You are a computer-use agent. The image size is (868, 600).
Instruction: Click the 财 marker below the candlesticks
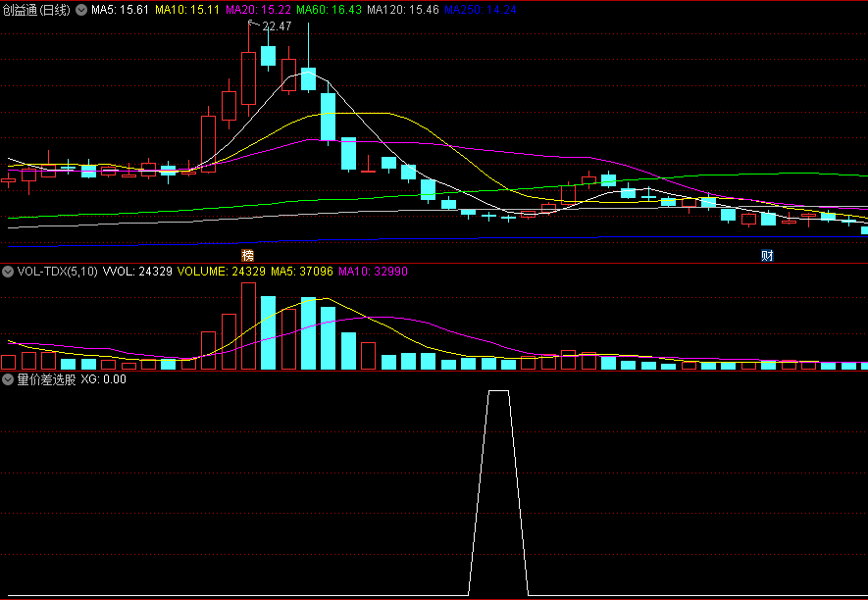[767, 255]
